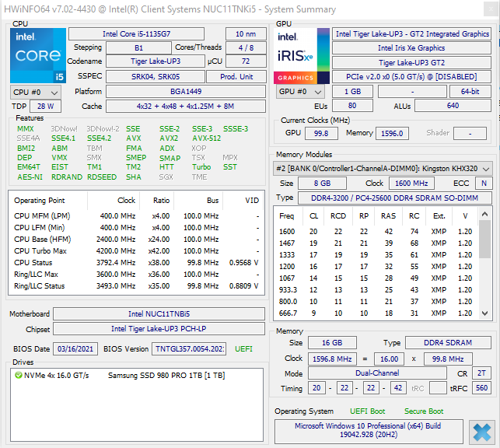Click the Stepping B1 field
The width and height of the screenshot is (500, 448).
(138, 47)
